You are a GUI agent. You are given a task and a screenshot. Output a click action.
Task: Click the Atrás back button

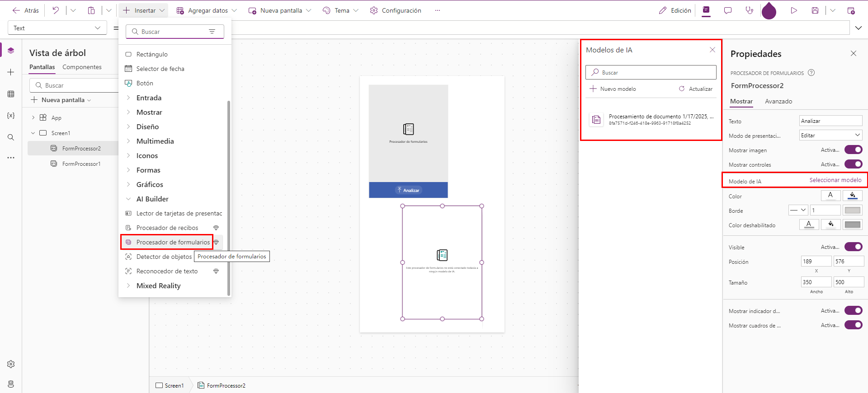pos(26,10)
